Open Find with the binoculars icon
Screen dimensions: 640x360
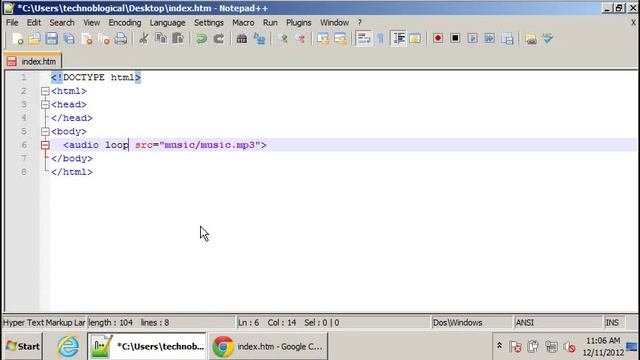(x=242, y=39)
